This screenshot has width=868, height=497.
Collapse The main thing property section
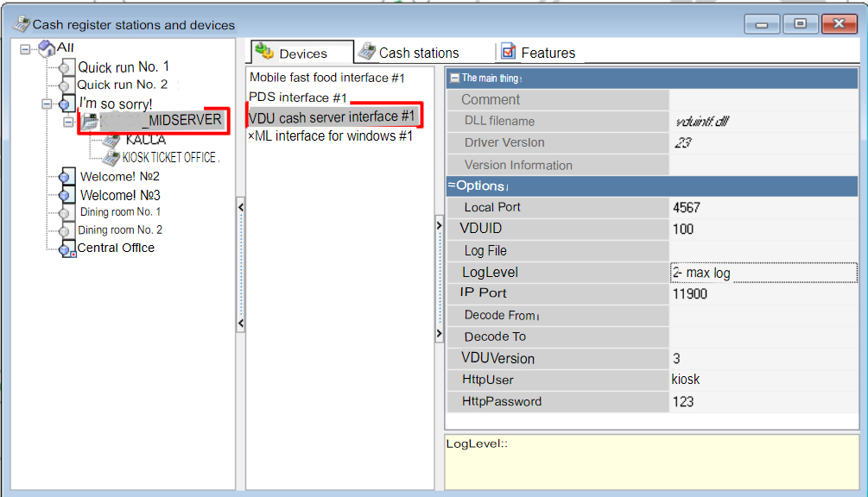point(454,78)
